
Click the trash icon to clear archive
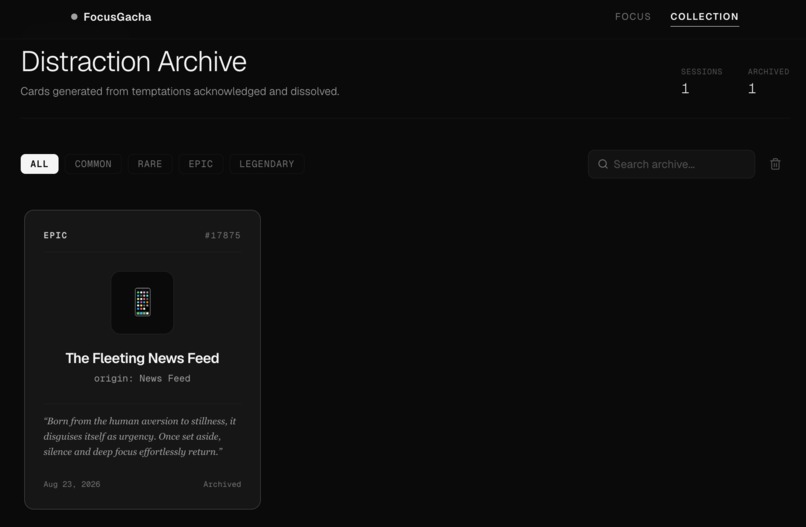pyautogui.click(x=775, y=164)
